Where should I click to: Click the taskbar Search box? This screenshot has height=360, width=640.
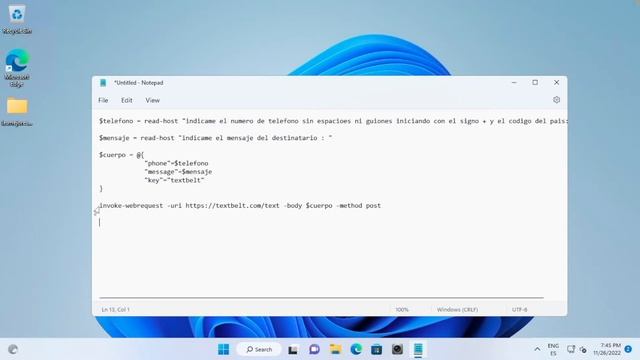(259, 349)
